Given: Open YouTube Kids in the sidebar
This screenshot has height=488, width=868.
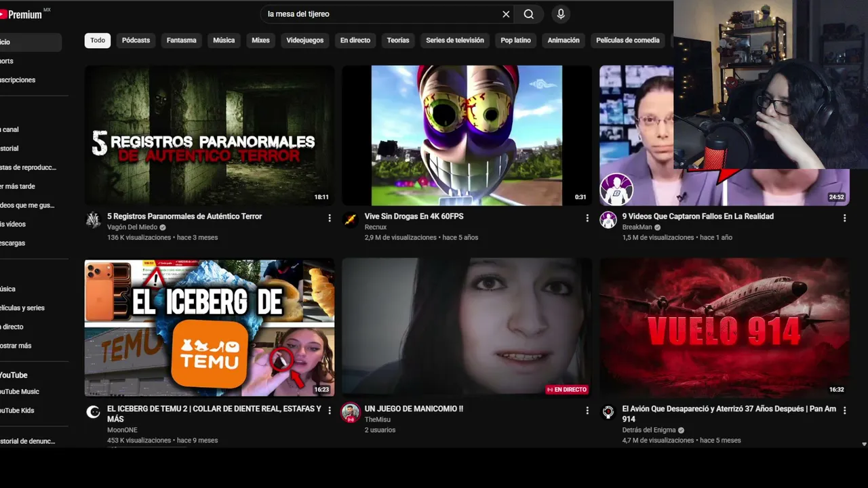Looking at the screenshot, I should (31, 411).
